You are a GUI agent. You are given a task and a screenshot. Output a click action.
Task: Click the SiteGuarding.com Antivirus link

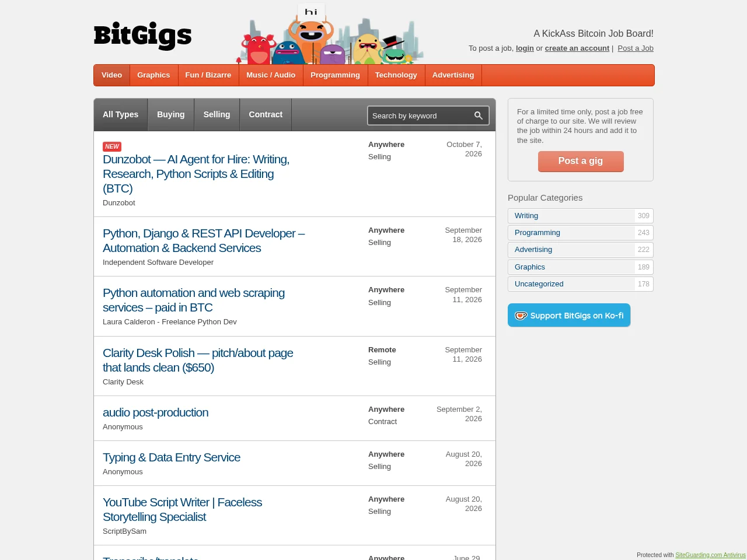pos(710,555)
